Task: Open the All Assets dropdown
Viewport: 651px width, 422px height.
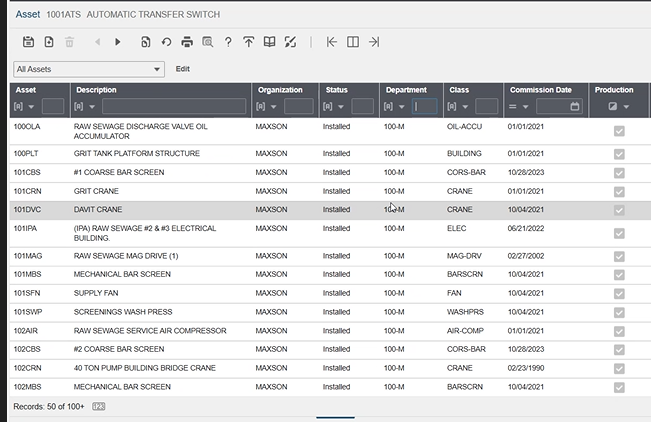Action: [88, 69]
